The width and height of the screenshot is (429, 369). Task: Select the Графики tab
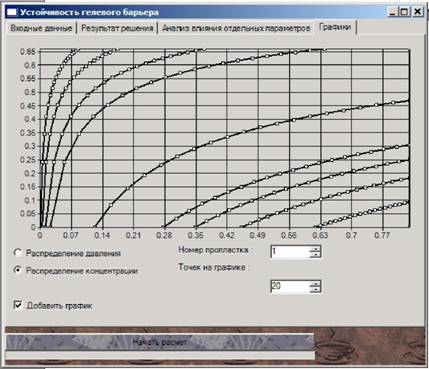(335, 27)
